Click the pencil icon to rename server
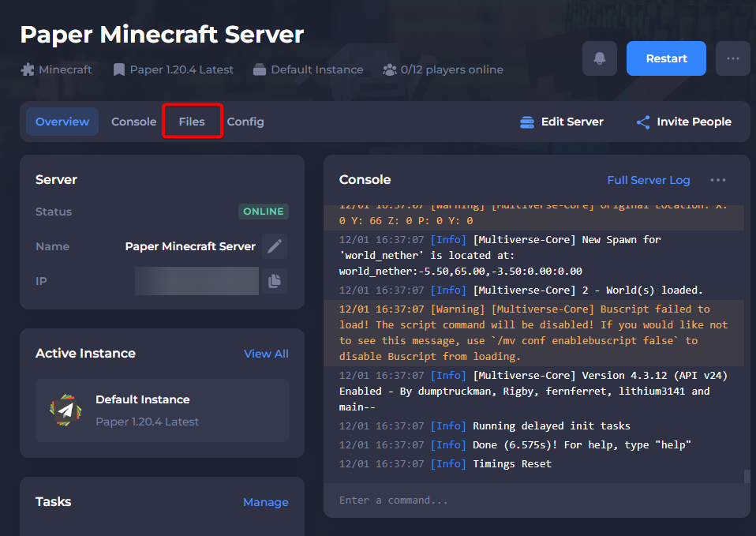This screenshot has height=536, width=756. [274, 246]
